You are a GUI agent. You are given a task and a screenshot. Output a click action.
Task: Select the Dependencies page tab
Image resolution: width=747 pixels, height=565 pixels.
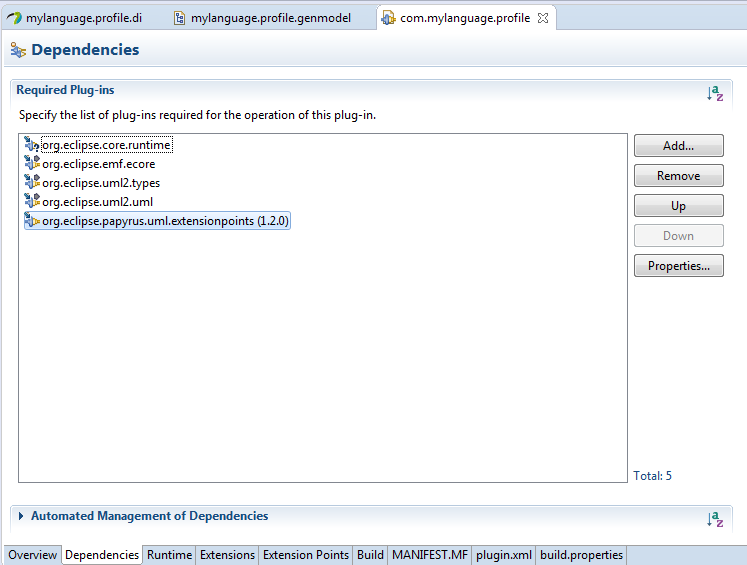click(x=102, y=555)
